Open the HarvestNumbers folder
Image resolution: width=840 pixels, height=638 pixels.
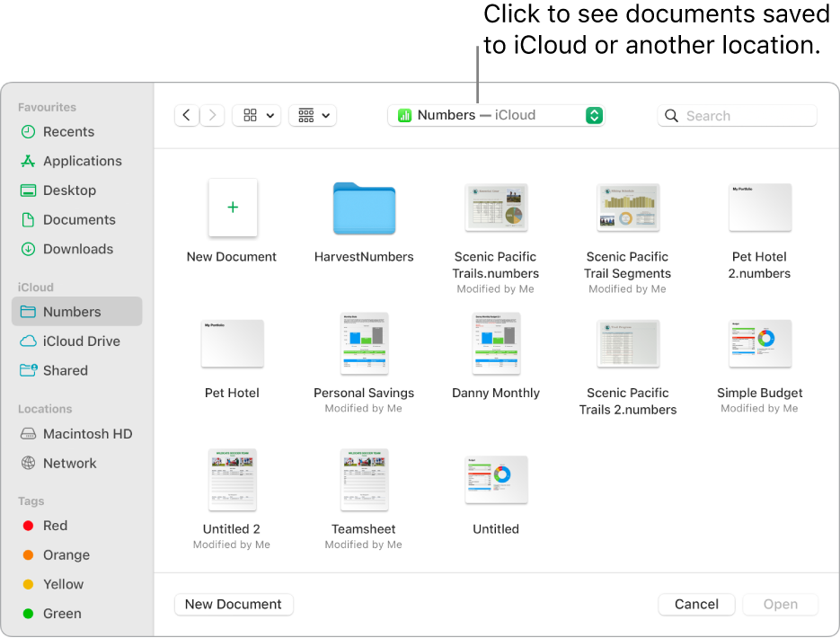(x=364, y=208)
